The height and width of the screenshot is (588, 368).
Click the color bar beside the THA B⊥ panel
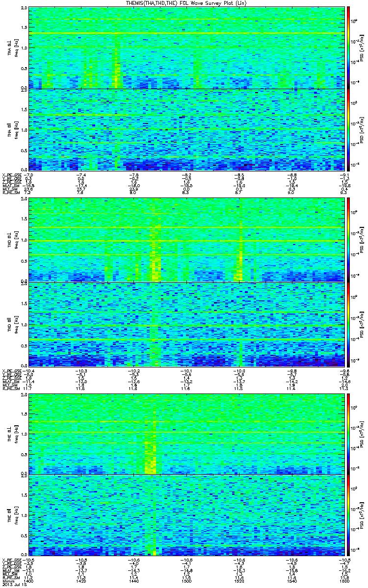pyautogui.click(x=348, y=47)
